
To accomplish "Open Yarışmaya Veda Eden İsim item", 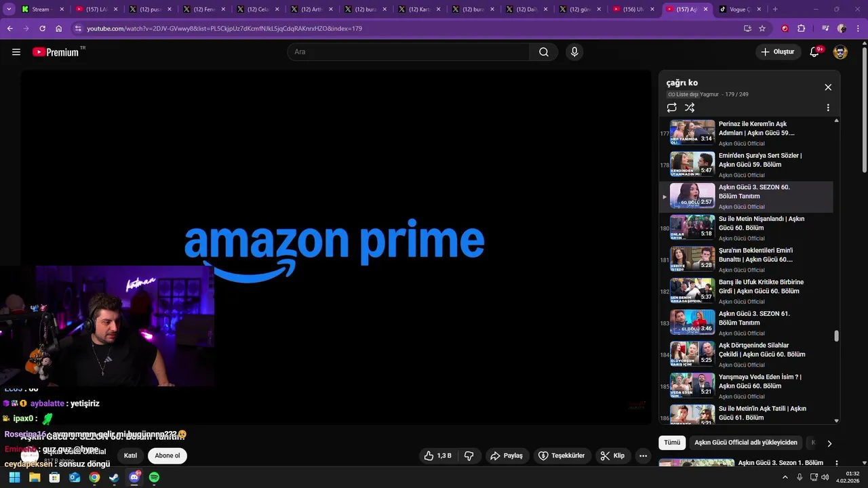I will (746, 386).
